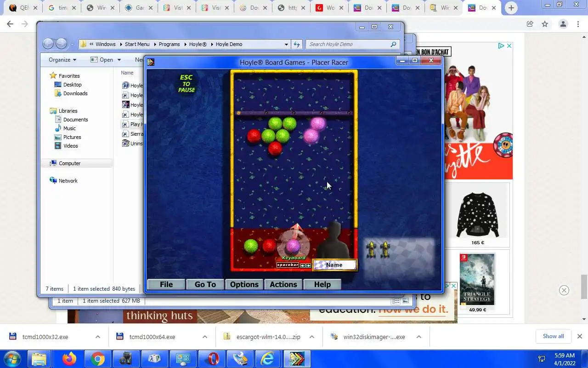This screenshot has width=588, height=368.
Task: Click the Windows Start orb
Action: (12, 359)
